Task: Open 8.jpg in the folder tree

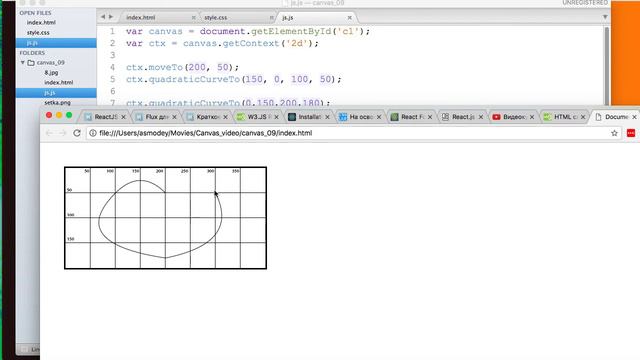Action: pos(51,73)
